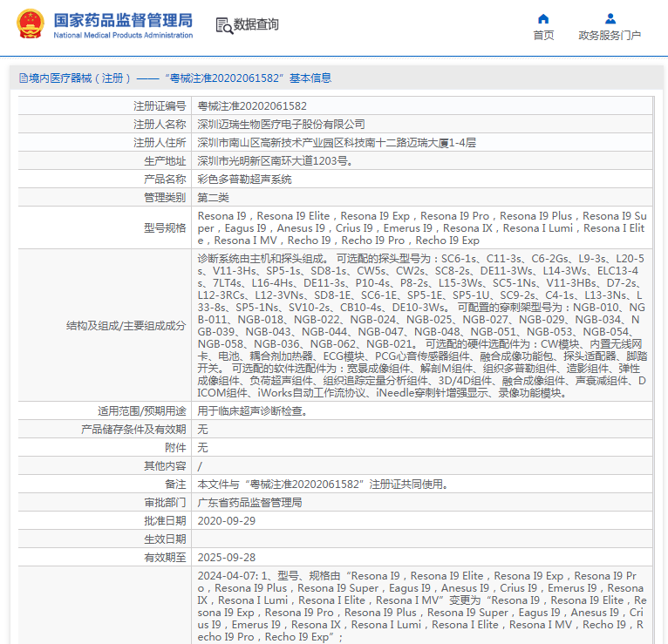668x644 pixels.
Task: Click the 首页 home icon
Action: tap(543, 18)
